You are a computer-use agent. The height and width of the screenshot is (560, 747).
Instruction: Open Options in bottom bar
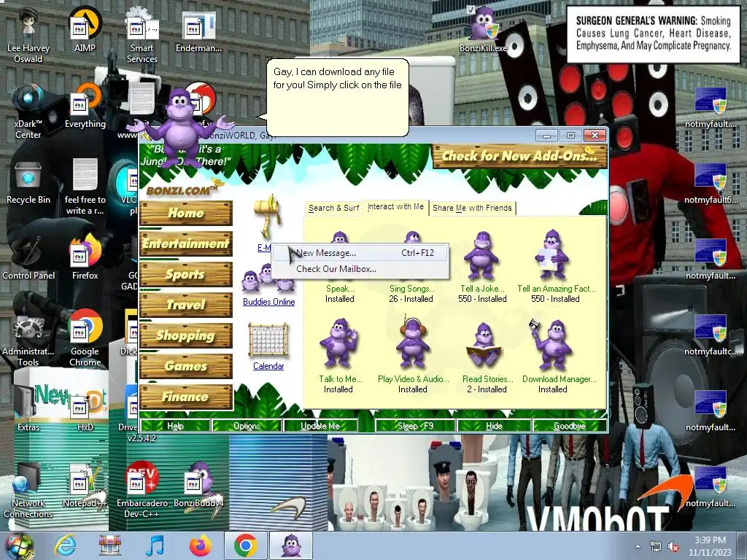247,426
